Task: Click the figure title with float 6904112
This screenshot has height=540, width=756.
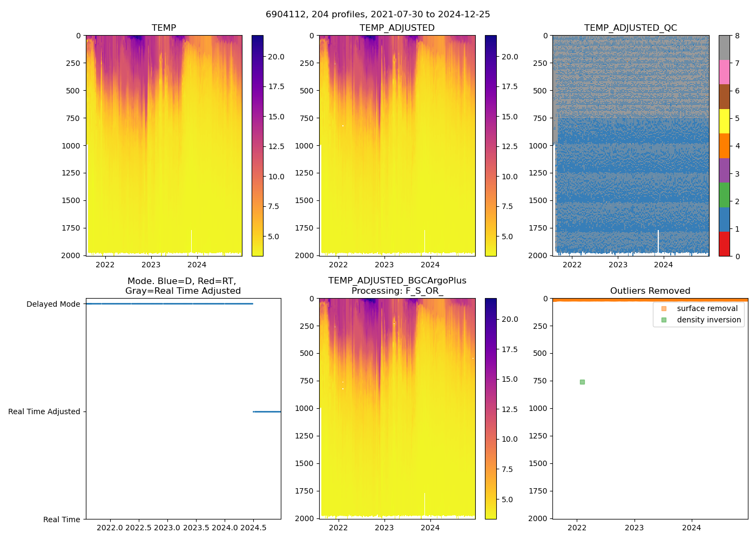Action: (377, 15)
